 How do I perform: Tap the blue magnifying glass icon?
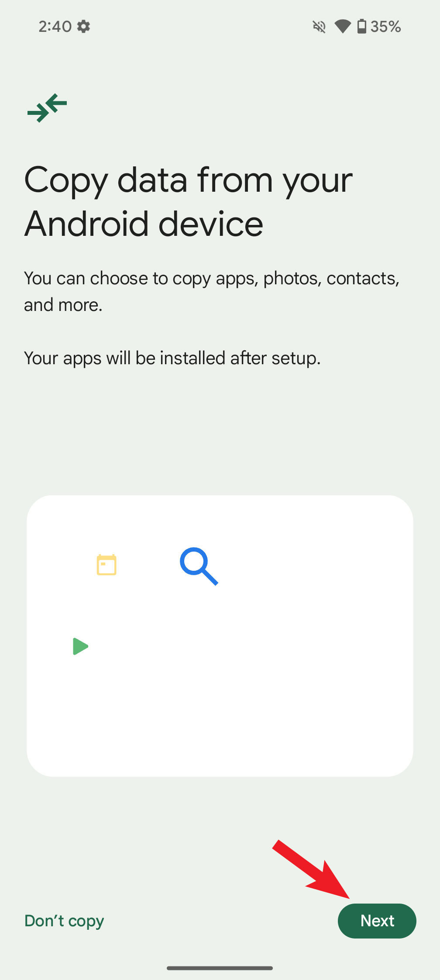pyautogui.click(x=199, y=566)
